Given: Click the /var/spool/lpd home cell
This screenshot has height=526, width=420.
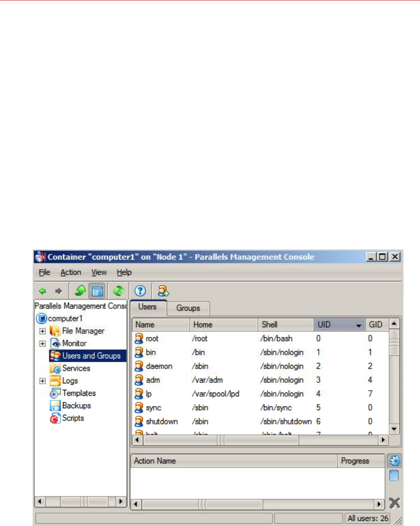Looking at the screenshot, I should click(216, 394).
